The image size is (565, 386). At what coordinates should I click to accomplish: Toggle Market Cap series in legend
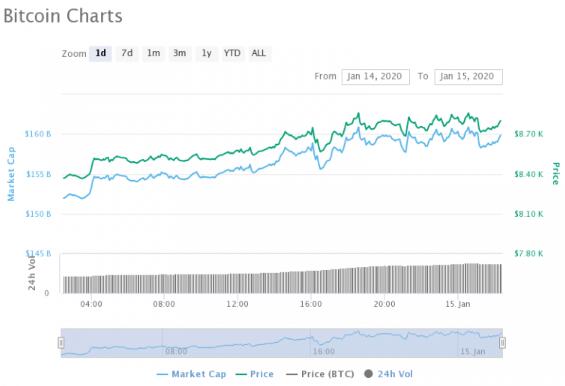point(191,374)
